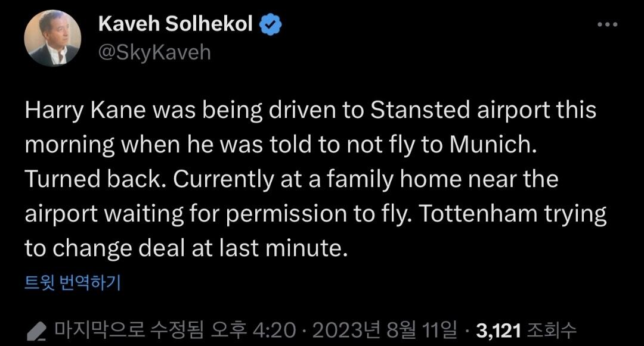This screenshot has width=644, height=346.
Task: View edit history via 마지막으로 수정됨
Action: coord(129,329)
